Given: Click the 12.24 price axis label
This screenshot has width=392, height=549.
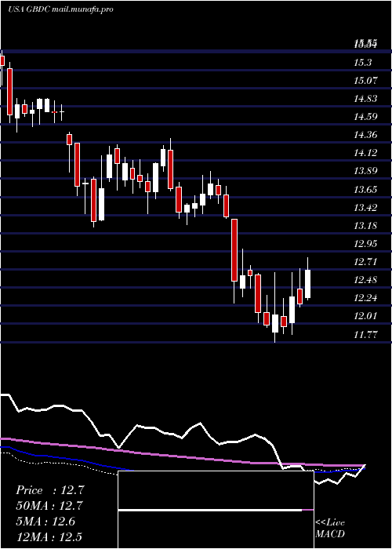Looking at the screenshot, I should click(x=366, y=298).
